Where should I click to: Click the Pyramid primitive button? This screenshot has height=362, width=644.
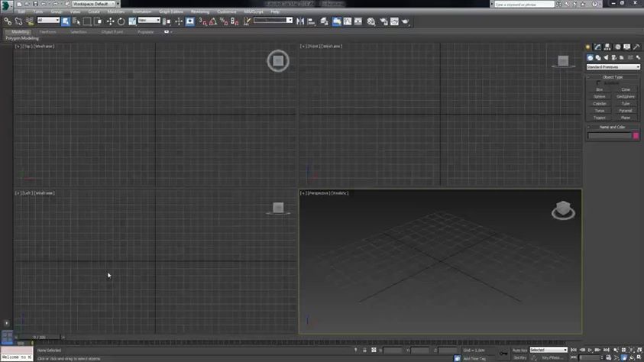[626, 111]
